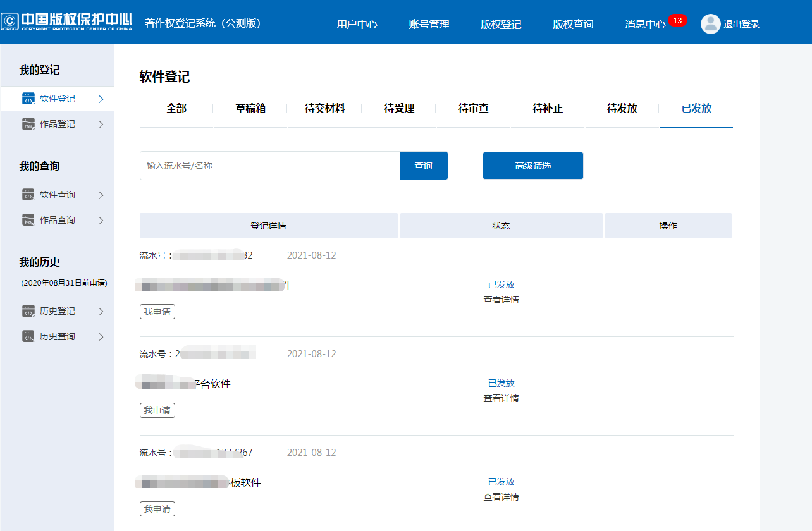Screen dimensions: 812x531
Task: Click 查看详情 for the first record
Action: point(501,300)
